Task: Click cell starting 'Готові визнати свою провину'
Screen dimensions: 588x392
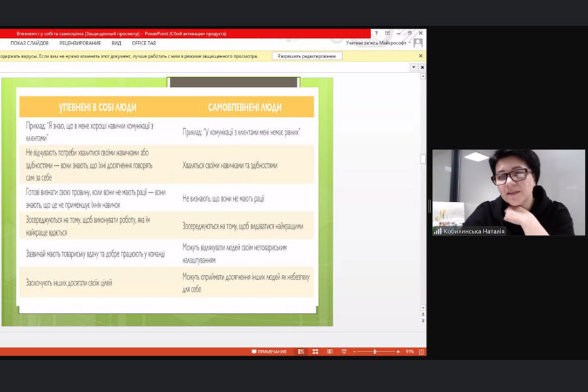Action: click(x=97, y=199)
